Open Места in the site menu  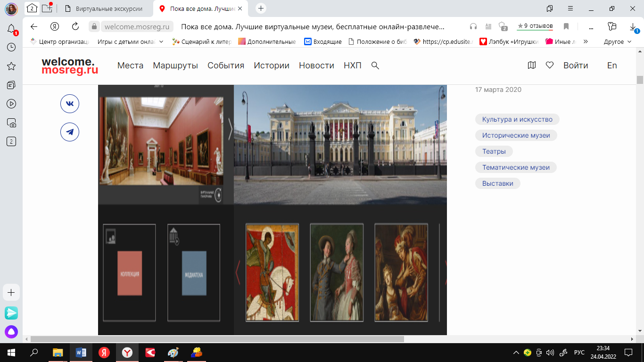[x=130, y=66]
